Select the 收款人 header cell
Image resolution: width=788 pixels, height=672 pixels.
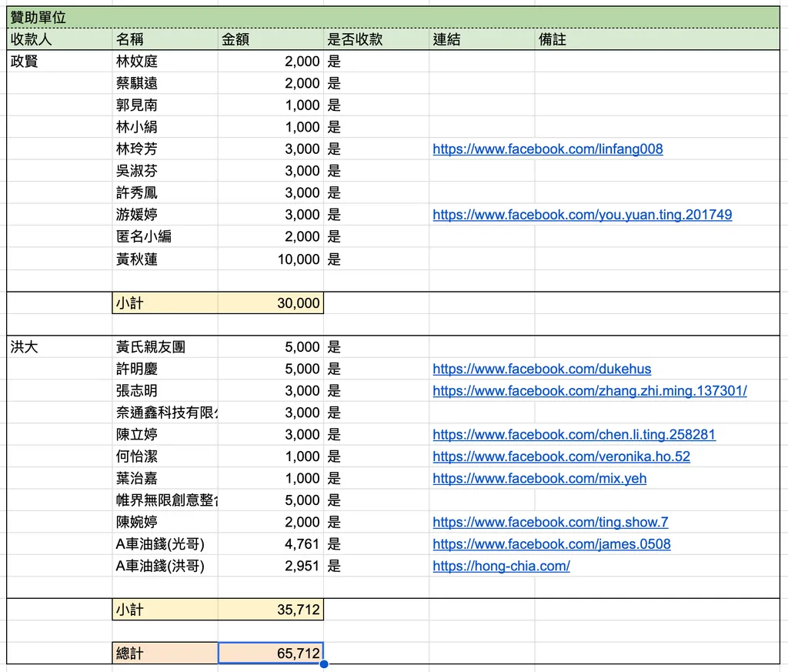59,39
